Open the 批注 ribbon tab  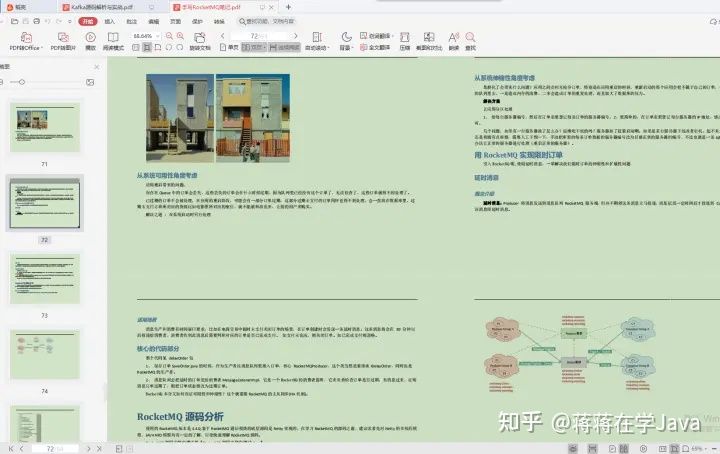[x=131, y=22]
